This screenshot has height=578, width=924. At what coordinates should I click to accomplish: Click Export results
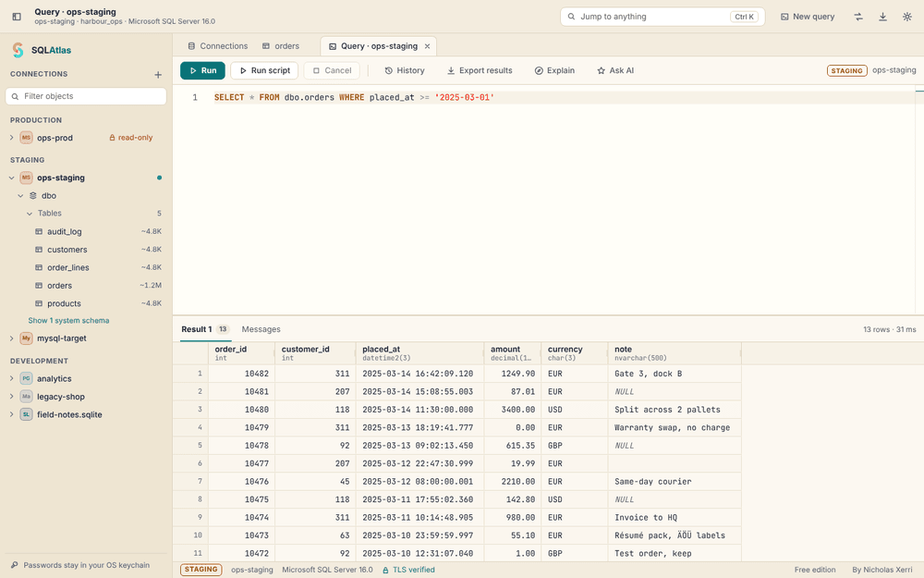[x=479, y=70]
